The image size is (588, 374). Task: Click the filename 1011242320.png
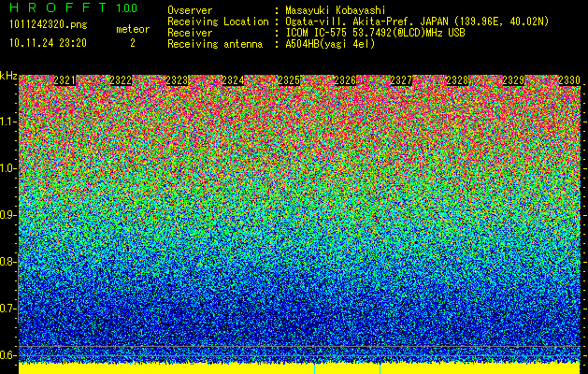(49, 24)
